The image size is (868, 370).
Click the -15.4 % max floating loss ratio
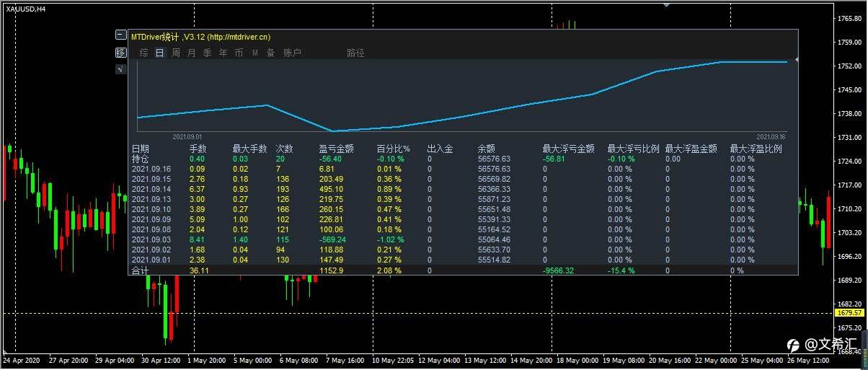[x=621, y=270]
